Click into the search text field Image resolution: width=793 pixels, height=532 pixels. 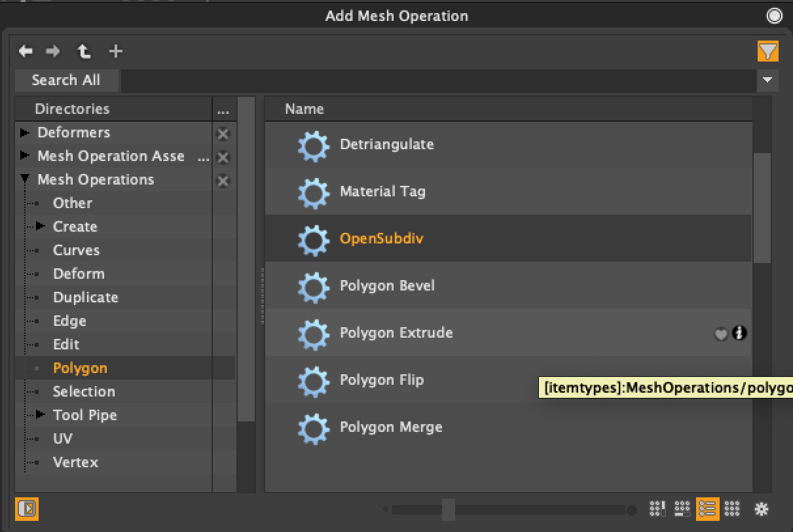[439, 80]
